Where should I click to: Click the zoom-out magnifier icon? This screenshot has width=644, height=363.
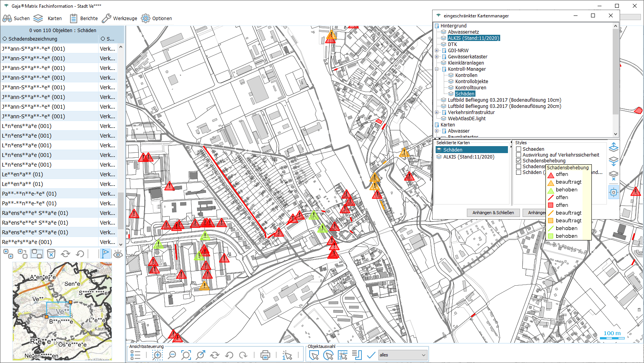click(x=172, y=355)
